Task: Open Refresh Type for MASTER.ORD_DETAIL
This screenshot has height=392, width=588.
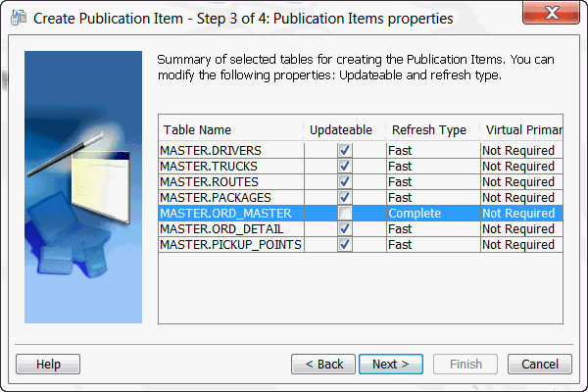Action: pos(433,228)
